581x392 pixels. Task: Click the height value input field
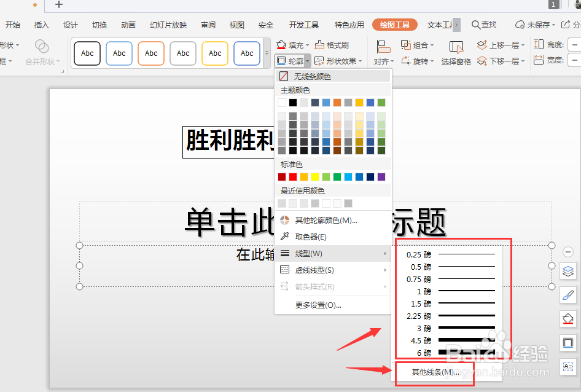click(x=574, y=45)
